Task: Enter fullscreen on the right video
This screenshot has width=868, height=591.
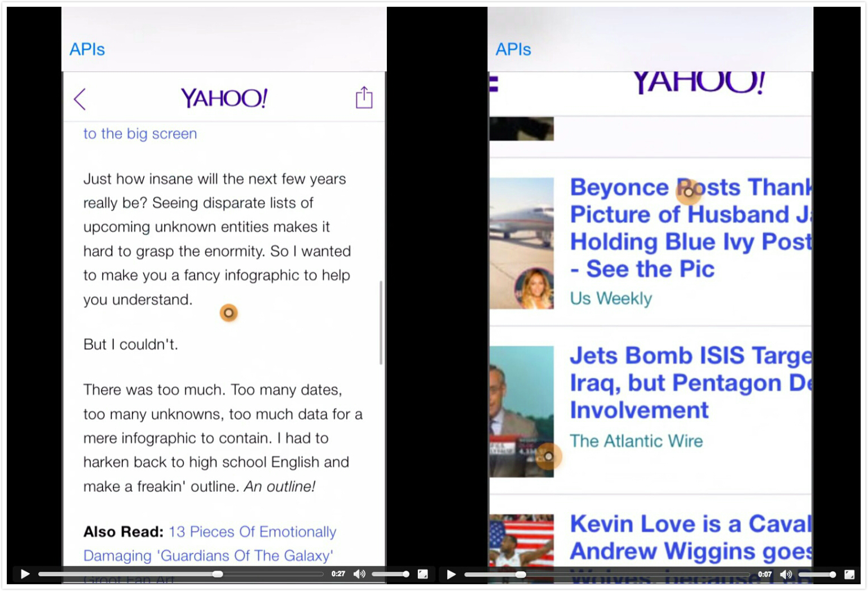Action: (849, 574)
